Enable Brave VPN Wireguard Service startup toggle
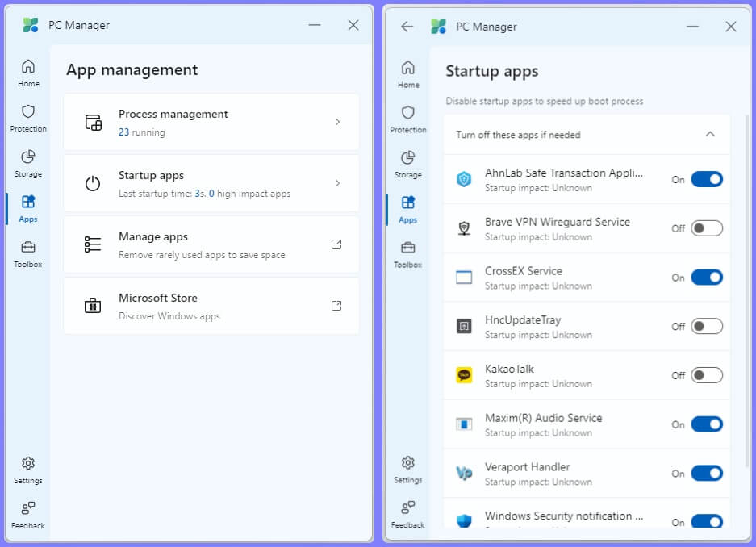The image size is (756, 547). (x=707, y=228)
